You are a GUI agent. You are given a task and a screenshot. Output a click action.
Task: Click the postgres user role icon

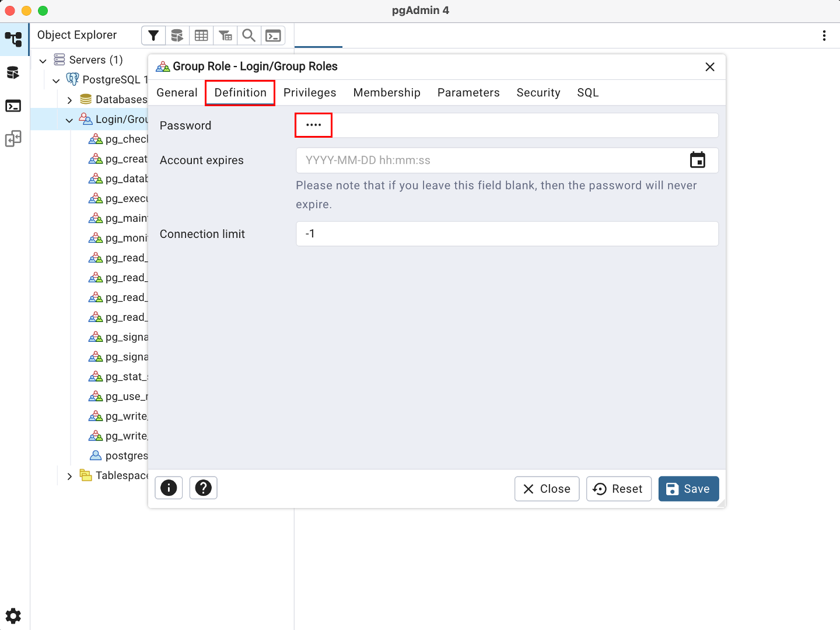tap(95, 456)
